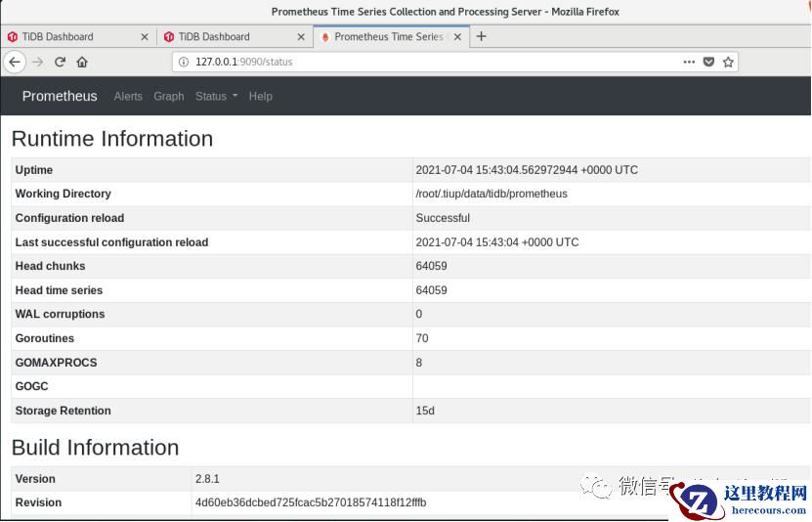Bookmark this page with the star icon
This screenshot has width=812, height=522.
pos(729,62)
